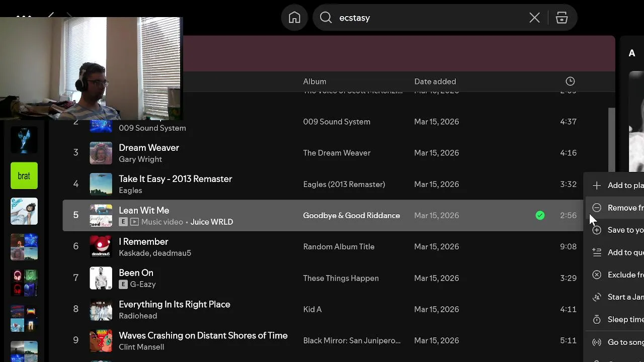Image resolution: width=644 pixels, height=362 pixels.
Task: Toggle the green check on Lean Wit Me
Action: [x=540, y=216]
